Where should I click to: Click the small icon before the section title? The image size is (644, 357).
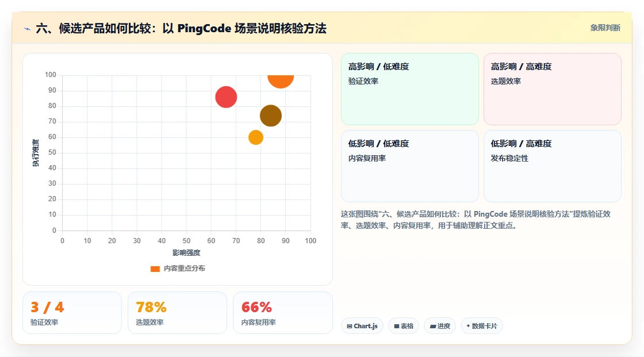28,29
